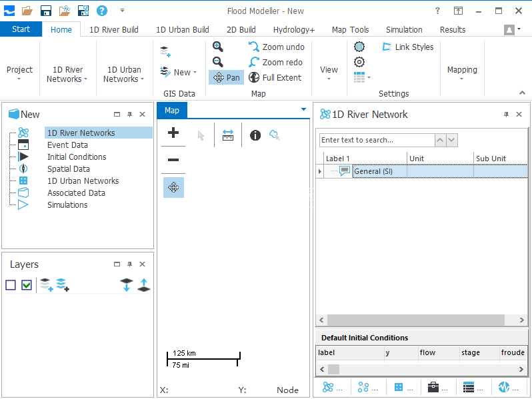
Task: Click the globe projection settings icon
Action: coord(359,47)
